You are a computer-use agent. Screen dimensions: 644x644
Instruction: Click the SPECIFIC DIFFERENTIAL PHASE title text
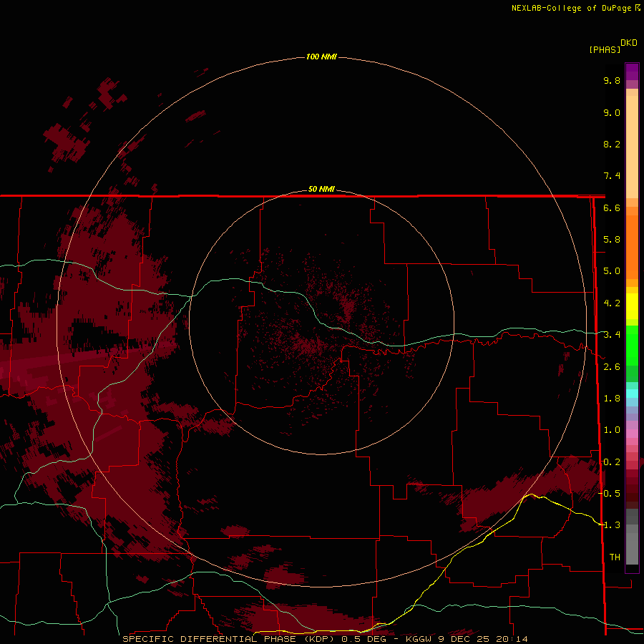pos(209,639)
